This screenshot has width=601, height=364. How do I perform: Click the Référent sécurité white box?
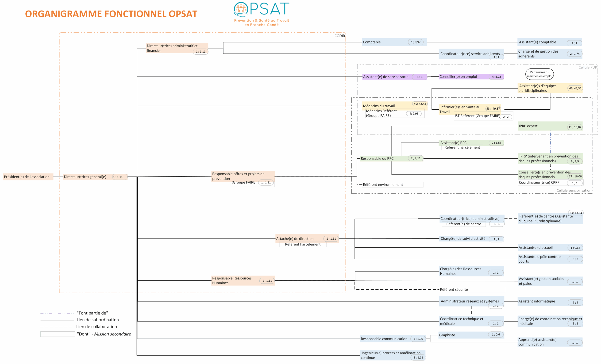(472, 289)
